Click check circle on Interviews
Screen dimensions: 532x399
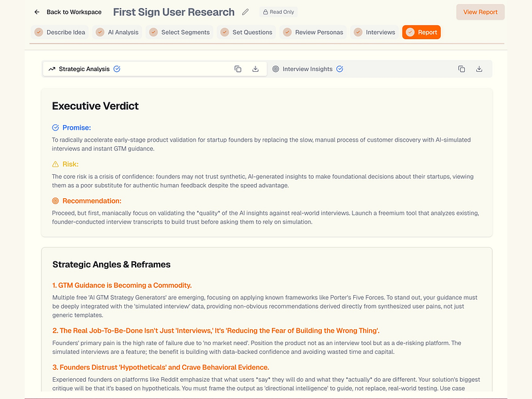(358, 32)
